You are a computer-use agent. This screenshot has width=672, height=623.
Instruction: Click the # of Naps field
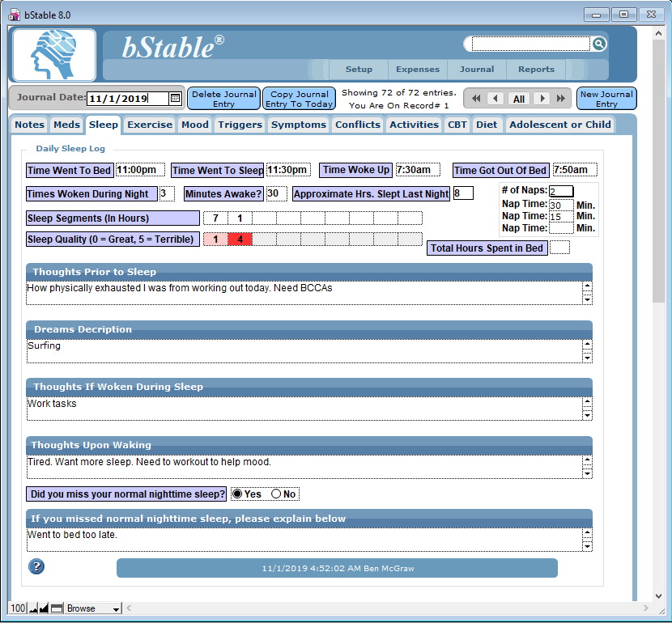(x=561, y=191)
